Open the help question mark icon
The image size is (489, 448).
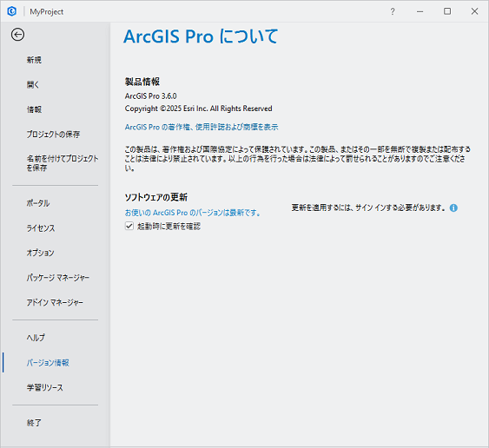point(393,11)
